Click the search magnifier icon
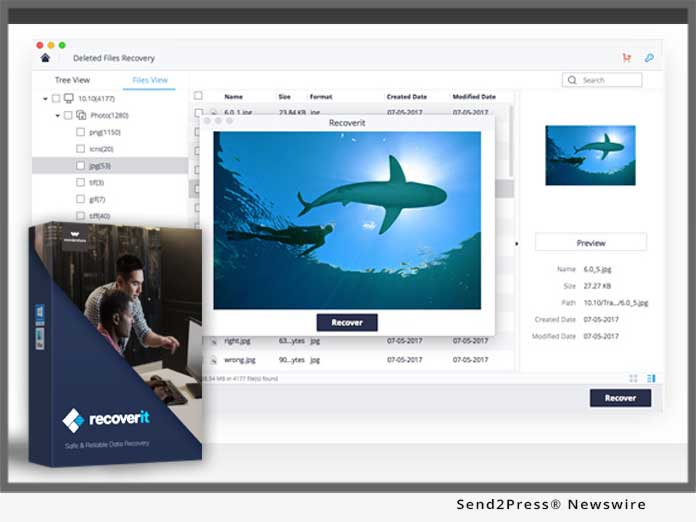This screenshot has width=696, height=522. click(572, 80)
